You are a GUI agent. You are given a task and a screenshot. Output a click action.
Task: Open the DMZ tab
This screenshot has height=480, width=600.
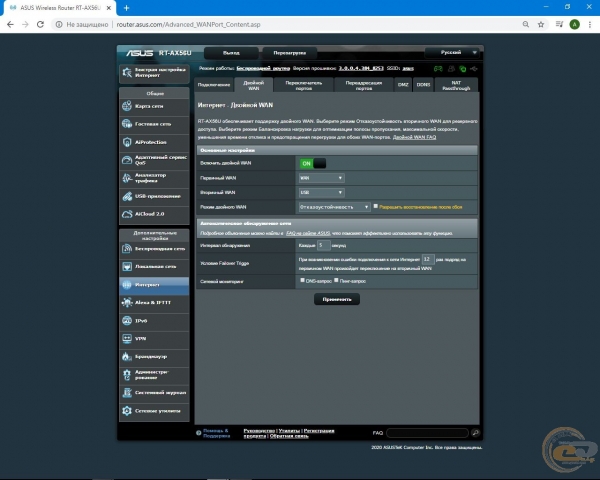coord(403,85)
